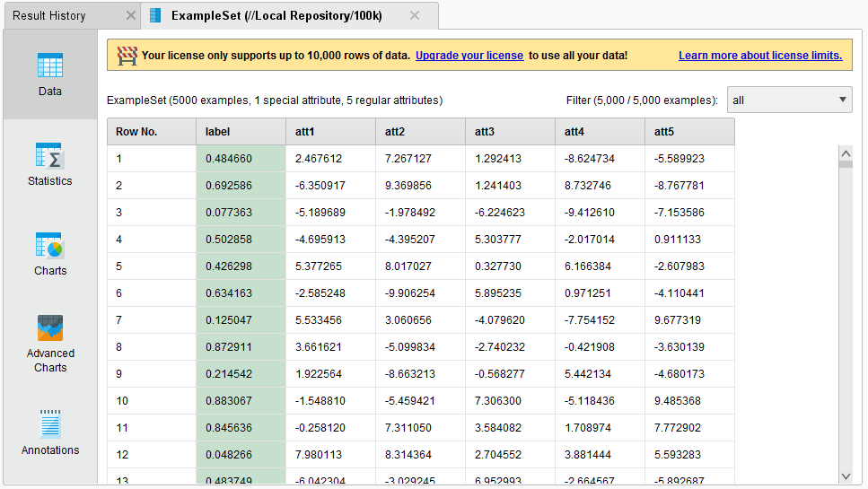Click the license warning barrier icon
The height and width of the screenshot is (489, 868).
tap(127, 56)
